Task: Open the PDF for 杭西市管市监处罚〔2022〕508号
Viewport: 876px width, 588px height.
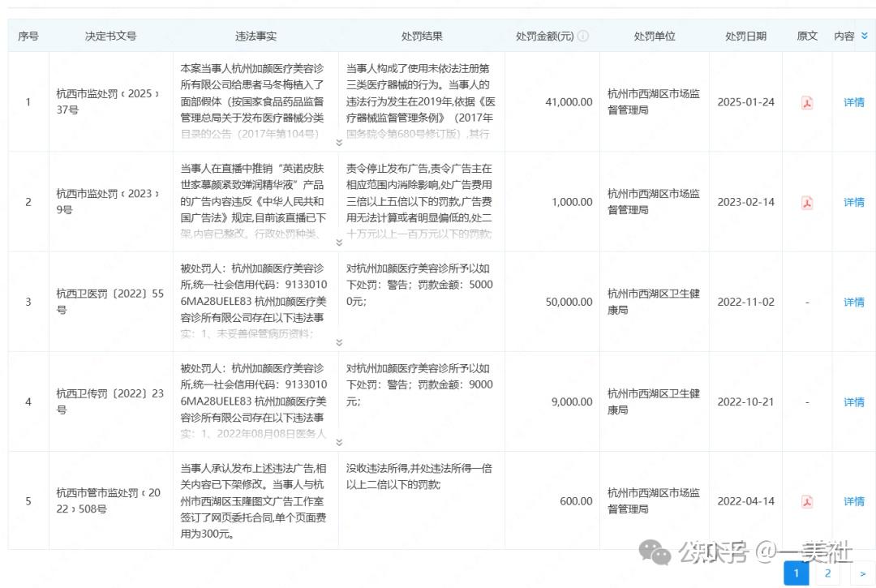Action: [x=807, y=501]
